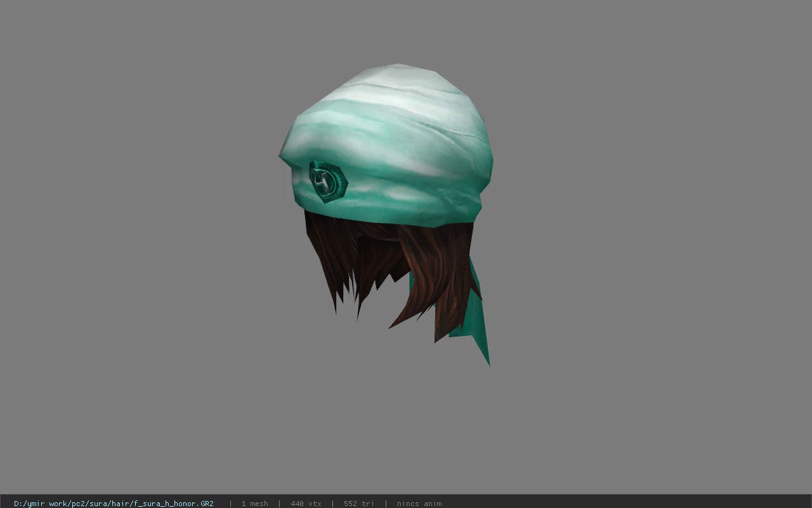Click the separator before "nincs anim"
The height and width of the screenshot is (508, 812).
(x=386, y=504)
